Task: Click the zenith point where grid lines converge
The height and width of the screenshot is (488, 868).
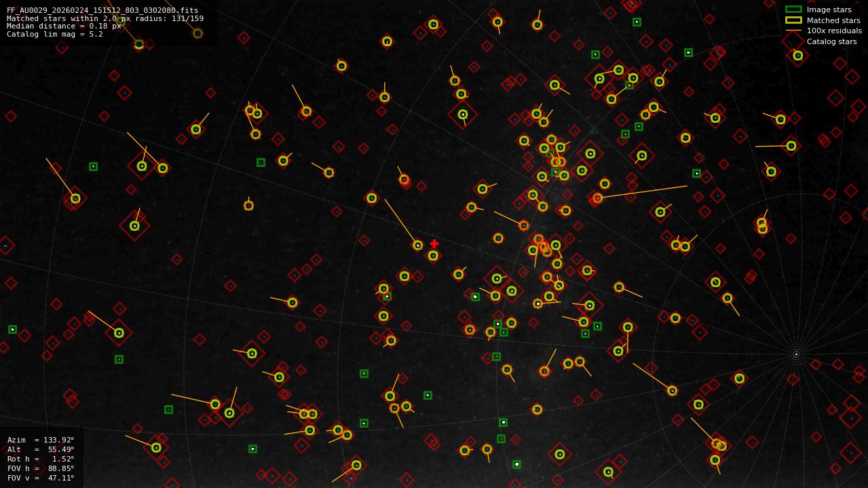Action: tap(796, 354)
